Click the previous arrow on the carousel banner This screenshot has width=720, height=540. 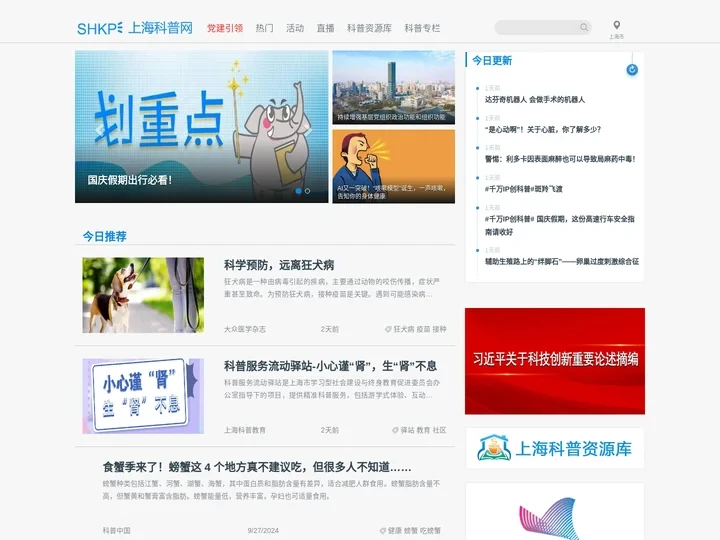[x=99, y=129]
